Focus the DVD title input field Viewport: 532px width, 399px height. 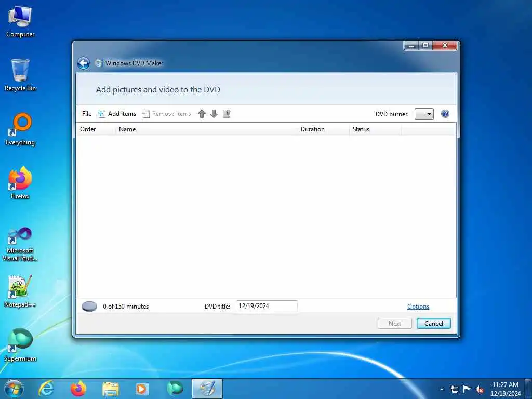tap(267, 306)
